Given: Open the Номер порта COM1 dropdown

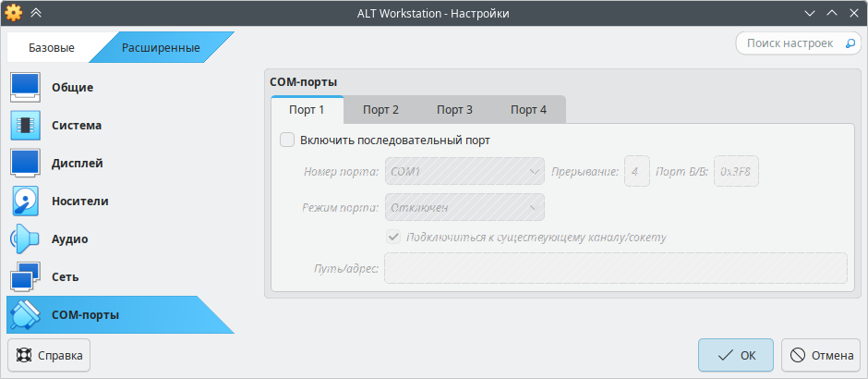Looking at the screenshot, I should 464,172.
